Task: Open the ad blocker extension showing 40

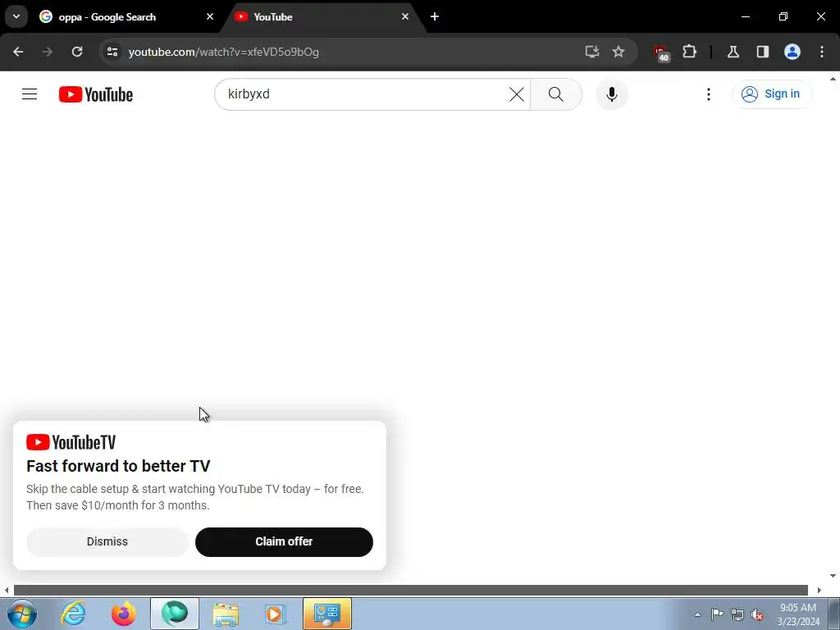Action: pyautogui.click(x=662, y=53)
